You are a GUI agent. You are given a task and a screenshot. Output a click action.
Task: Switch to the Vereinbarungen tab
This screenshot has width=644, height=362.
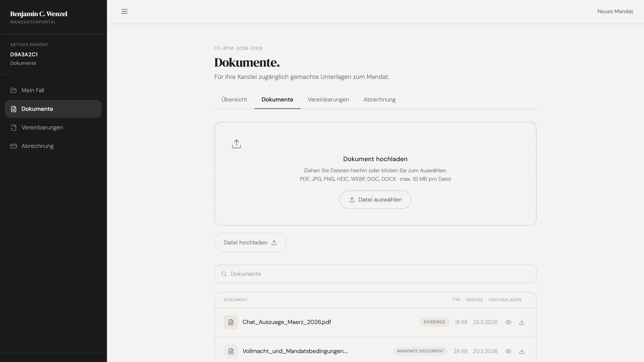coord(328,99)
